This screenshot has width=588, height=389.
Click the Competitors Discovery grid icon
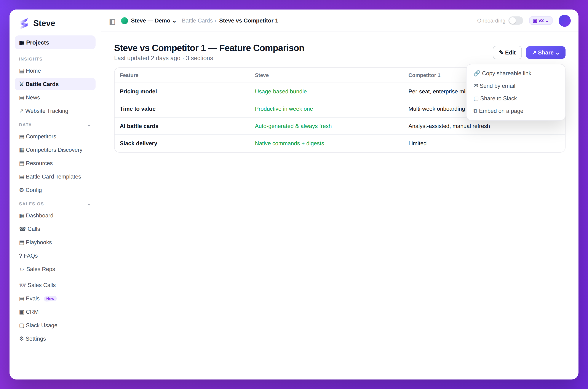[x=22, y=150]
